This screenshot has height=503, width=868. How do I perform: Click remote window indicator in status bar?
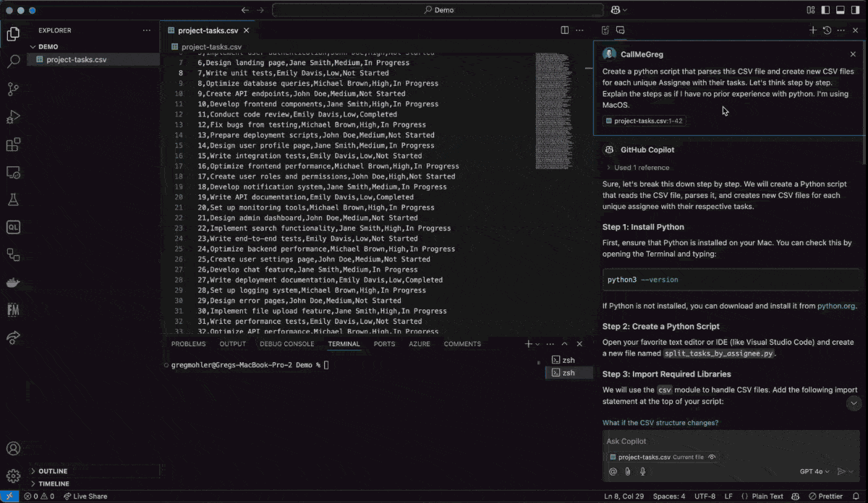[9, 496]
